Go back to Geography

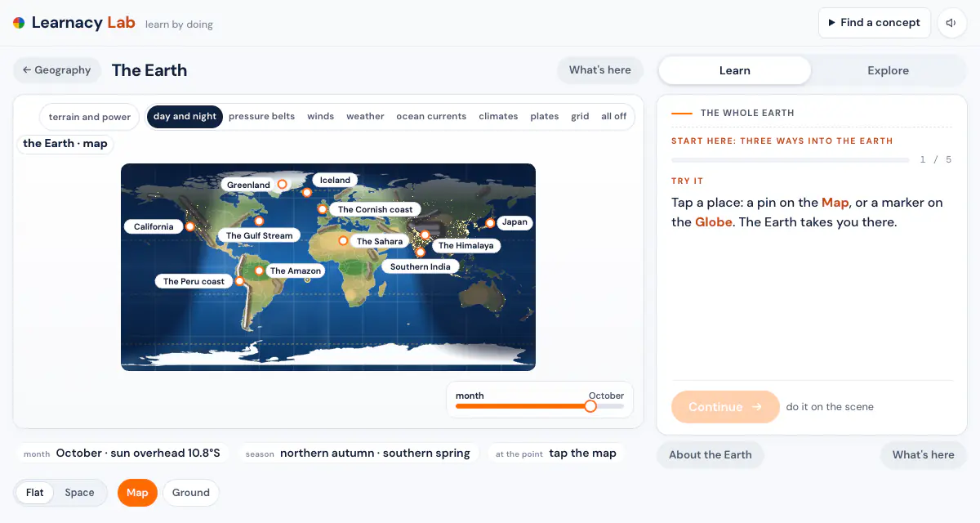coord(57,70)
